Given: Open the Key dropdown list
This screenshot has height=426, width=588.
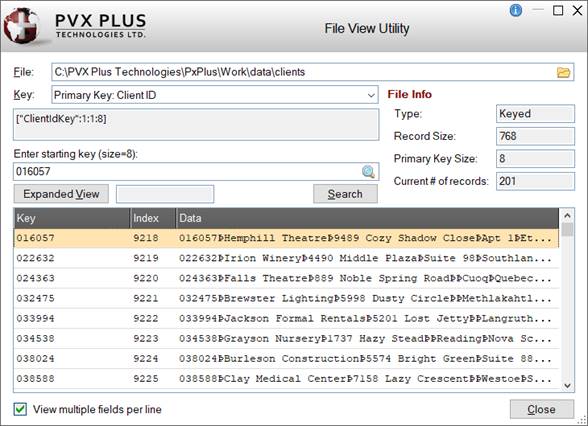Looking at the screenshot, I should point(370,95).
